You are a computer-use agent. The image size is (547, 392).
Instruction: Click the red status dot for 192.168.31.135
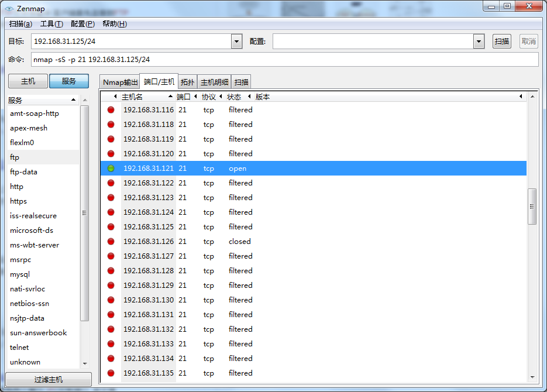111,373
